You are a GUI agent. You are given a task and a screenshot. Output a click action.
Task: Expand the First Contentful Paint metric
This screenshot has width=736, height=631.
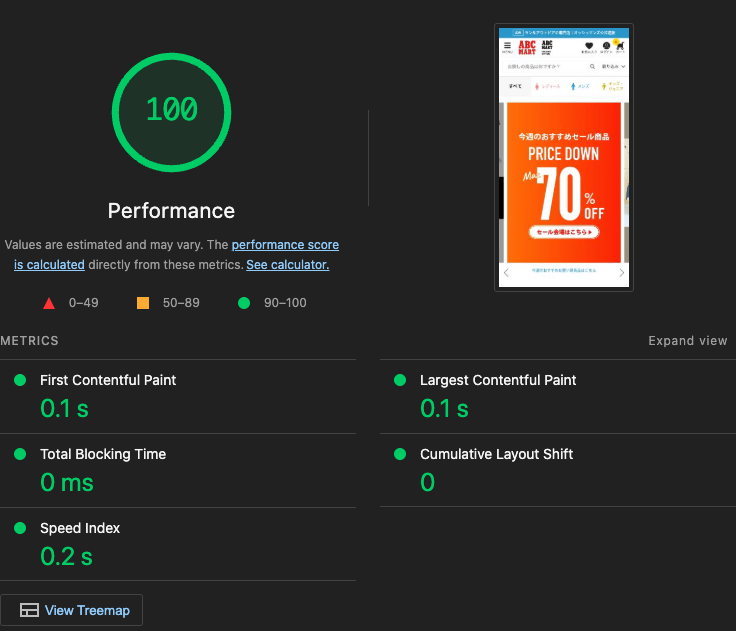click(x=178, y=397)
